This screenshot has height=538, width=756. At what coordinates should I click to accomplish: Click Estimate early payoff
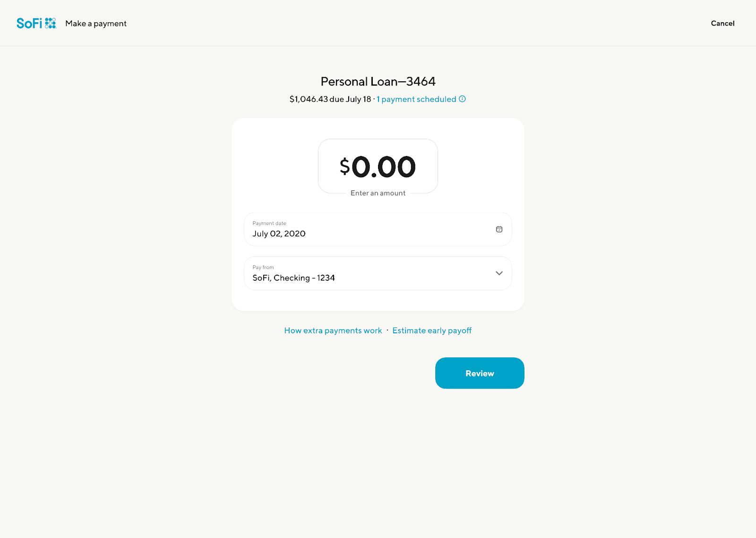point(431,330)
